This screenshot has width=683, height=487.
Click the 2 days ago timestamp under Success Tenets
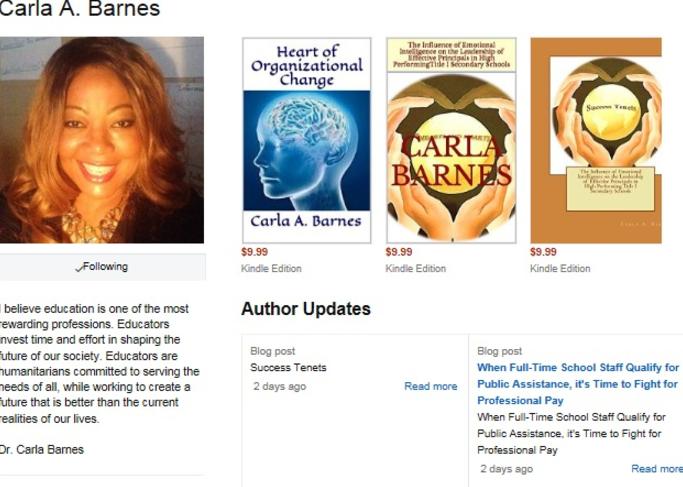point(280,386)
